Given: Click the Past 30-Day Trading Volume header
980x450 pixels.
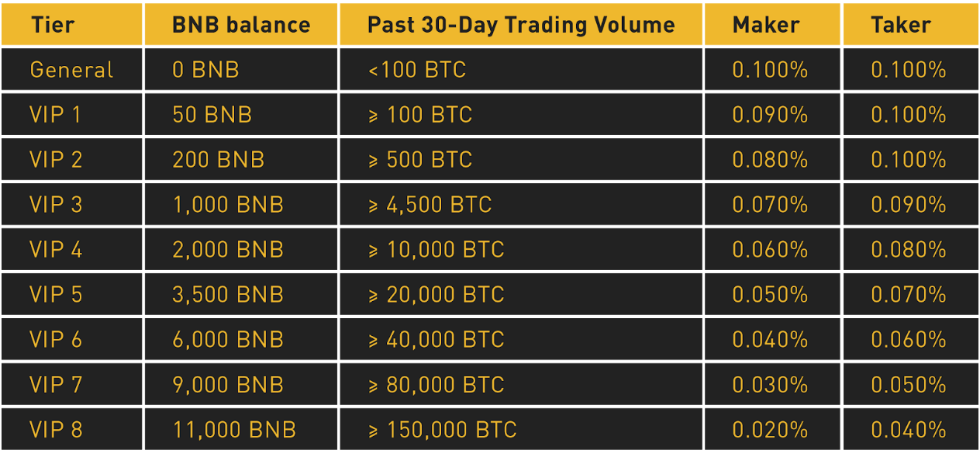Looking at the screenshot, I should click(521, 24).
